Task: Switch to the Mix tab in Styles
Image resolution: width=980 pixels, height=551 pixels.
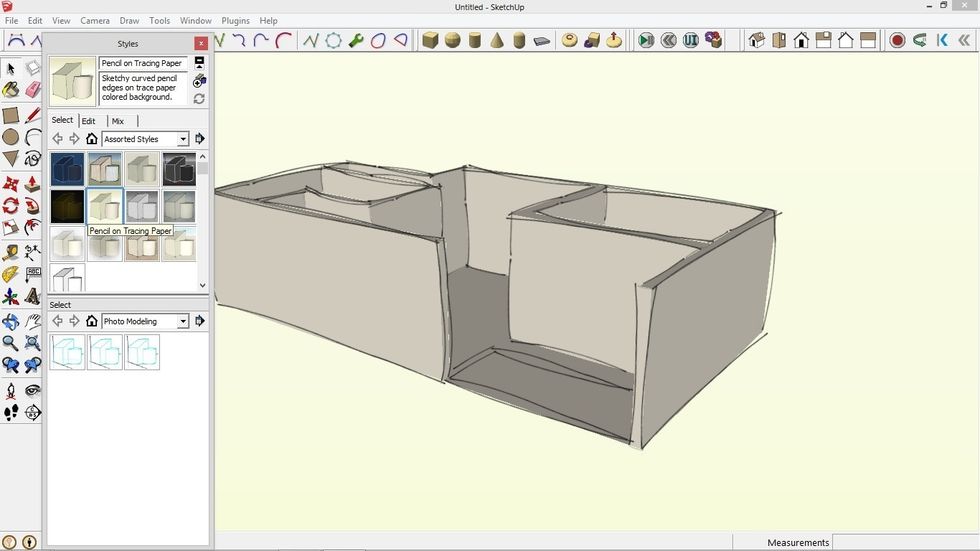Action: [118, 121]
